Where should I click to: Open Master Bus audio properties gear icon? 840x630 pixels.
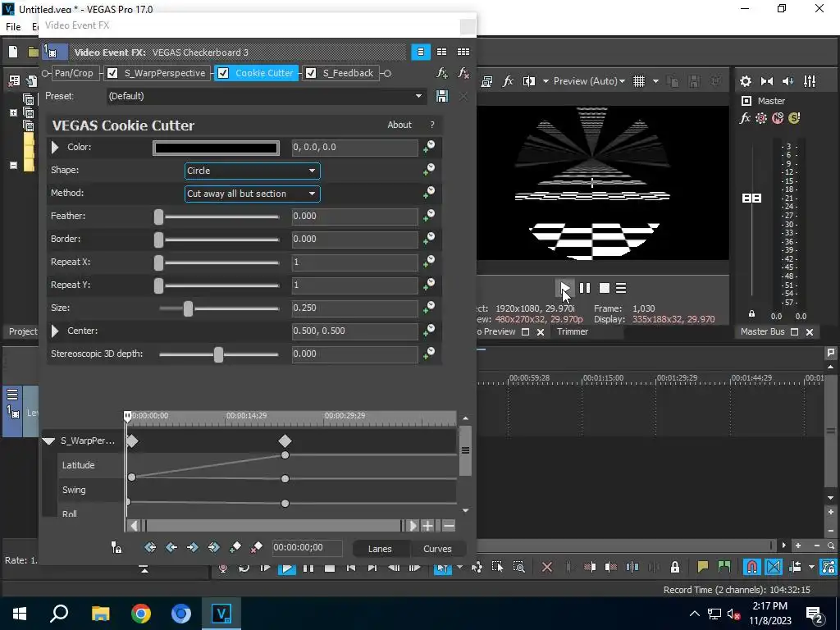[745, 81]
